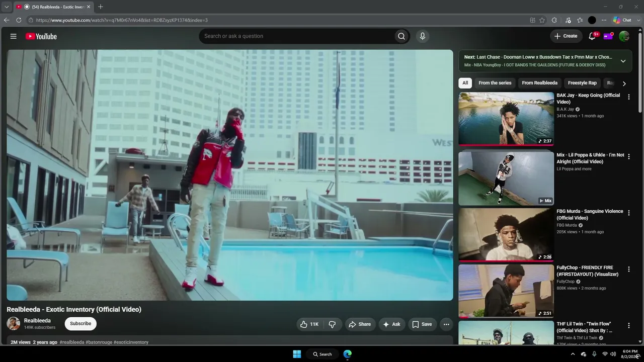644x362 pixels.
Task: Open the account avatar menu
Action: click(x=624, y=36)
